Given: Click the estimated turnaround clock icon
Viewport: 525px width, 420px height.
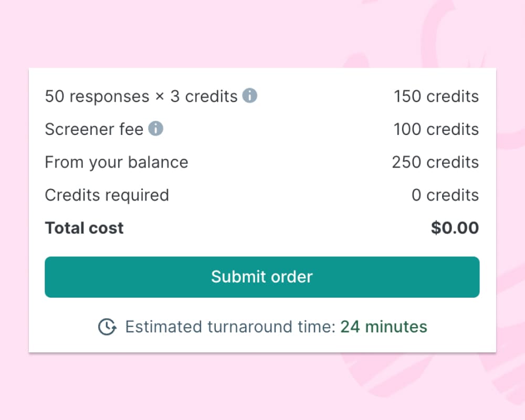Looking at the screenshot, I should click(107, 327).
